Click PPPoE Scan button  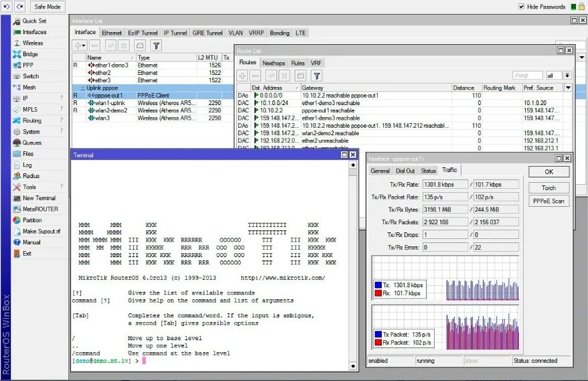(x=549, y=201)
